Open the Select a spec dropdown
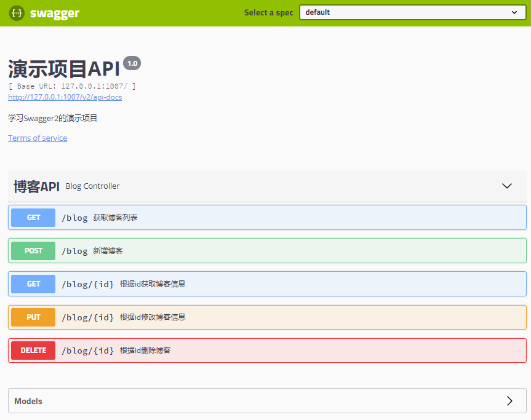This screenshot has height=420, width=531. pos(412,12)
